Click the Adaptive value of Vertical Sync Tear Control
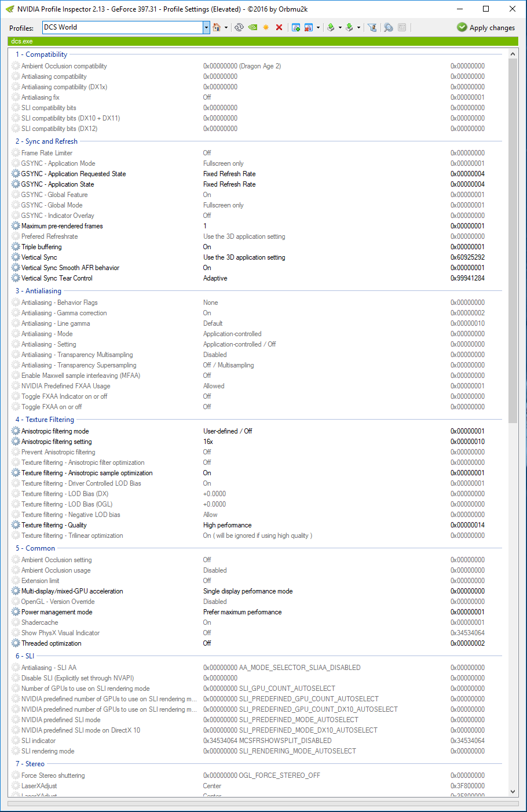 coord(215,278)
